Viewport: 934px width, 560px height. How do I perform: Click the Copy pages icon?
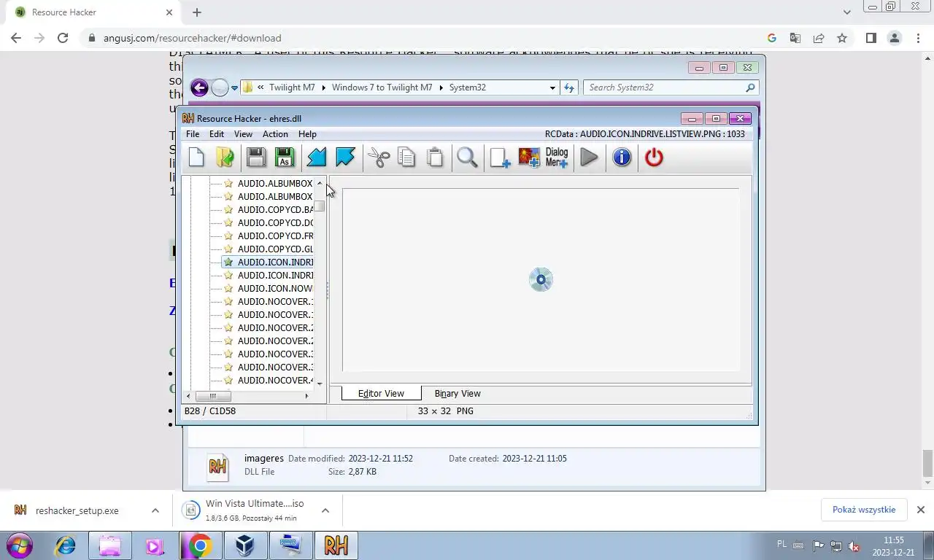406,157
